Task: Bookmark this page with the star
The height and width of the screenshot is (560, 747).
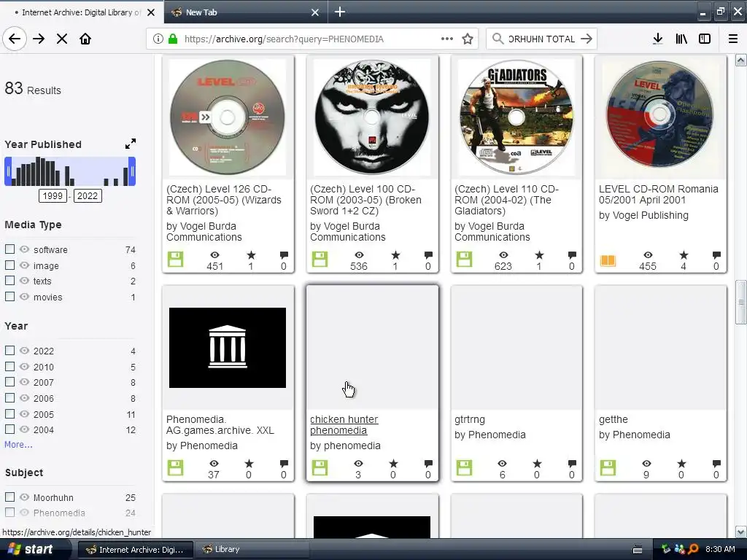Action: [468, 39]
